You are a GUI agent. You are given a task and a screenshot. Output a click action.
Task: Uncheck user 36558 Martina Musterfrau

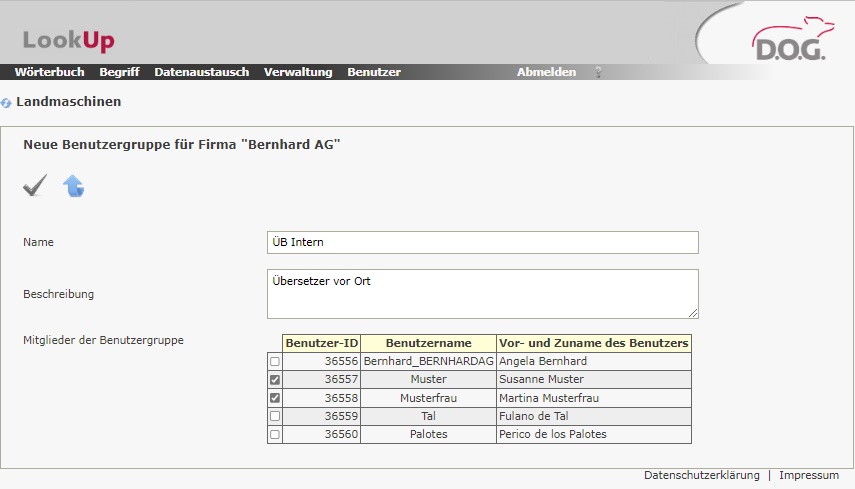(275, 398)
